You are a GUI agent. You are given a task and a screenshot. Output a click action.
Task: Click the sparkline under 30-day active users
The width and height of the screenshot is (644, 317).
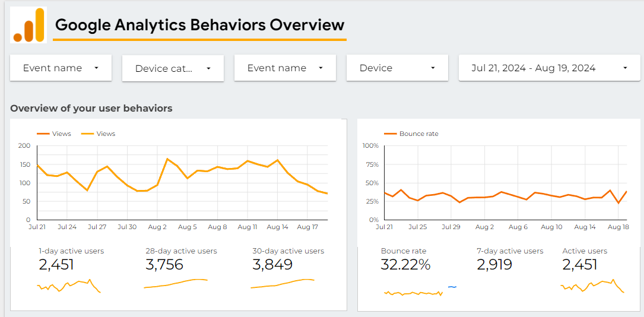(x=283, y=284)
